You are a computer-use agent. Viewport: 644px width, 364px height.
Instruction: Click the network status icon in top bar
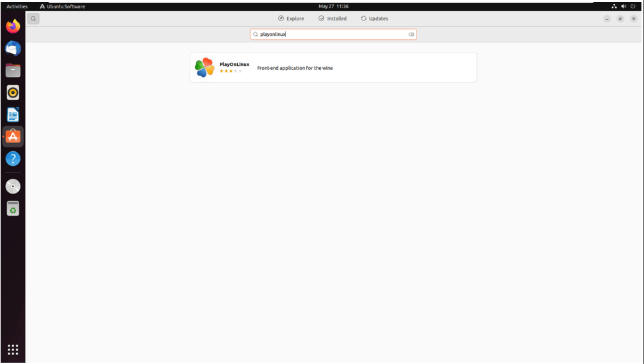tap(614, 6)
